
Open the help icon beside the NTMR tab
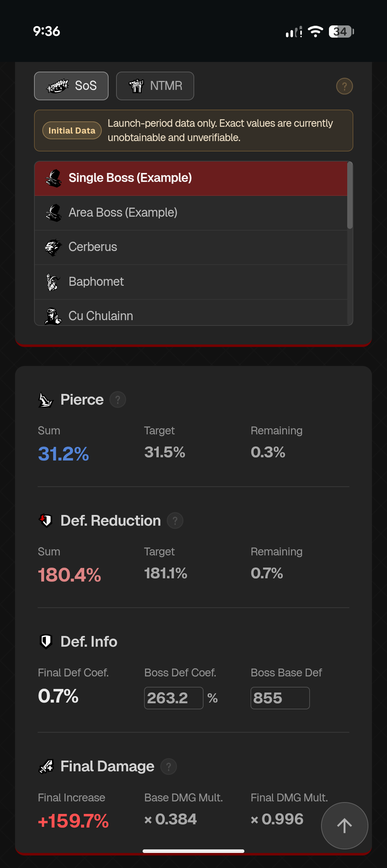(344, 86)
